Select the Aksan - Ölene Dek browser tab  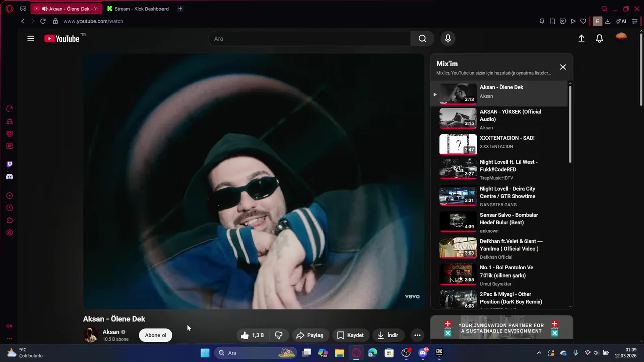[x=66, y=9]
